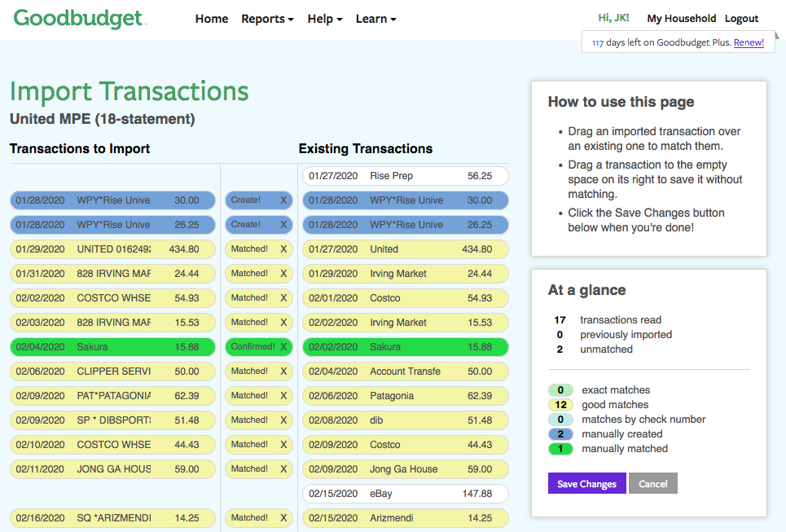Viewport: 786px width, 532px height.
Task: Click the 2 unmatched line
Action: click(595, 349)
